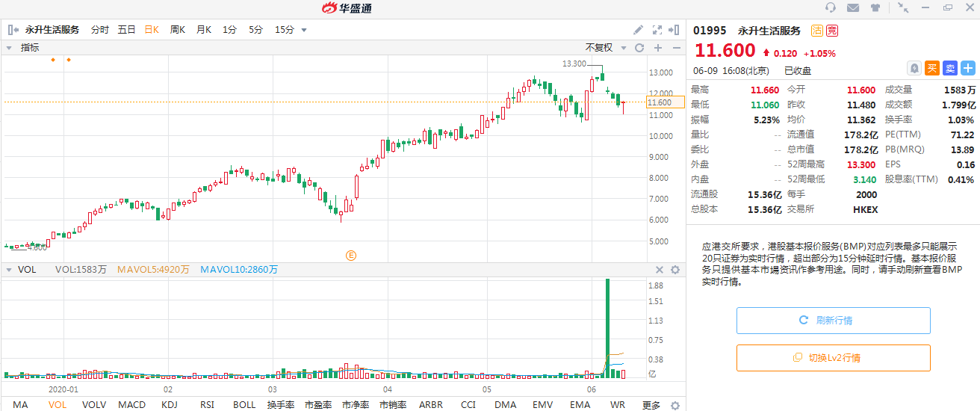Click the MAVOL10:2860万 legend text
The height and width of the screenshot is (411, 980).
point(239,270)
